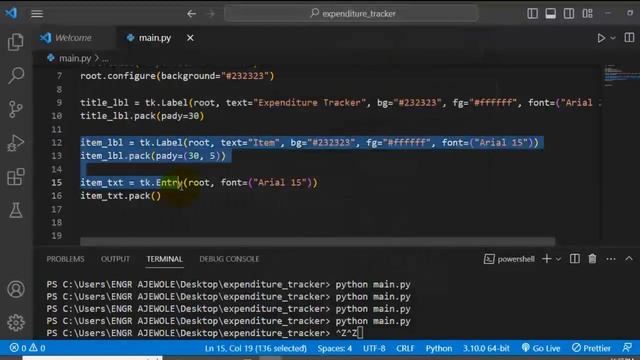Click the Prettier status item
The height and width of the screenshot is (360, 640).
click(591, 348)
